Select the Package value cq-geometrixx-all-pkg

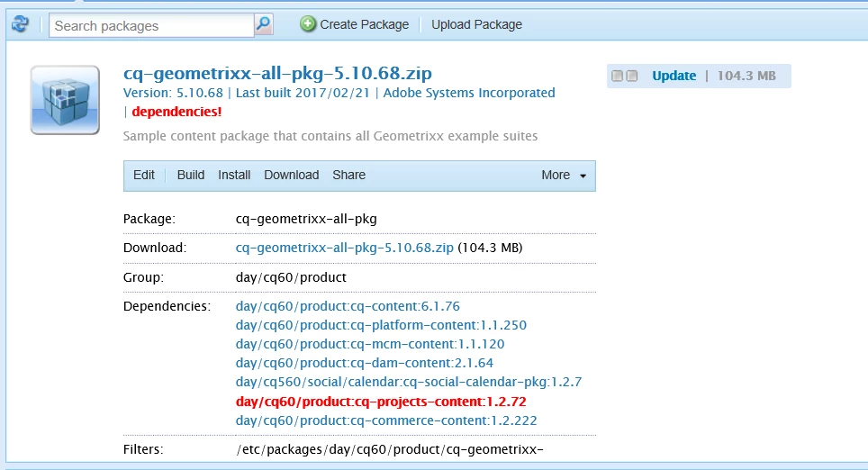pyautogui.click(x=306, y=219)
